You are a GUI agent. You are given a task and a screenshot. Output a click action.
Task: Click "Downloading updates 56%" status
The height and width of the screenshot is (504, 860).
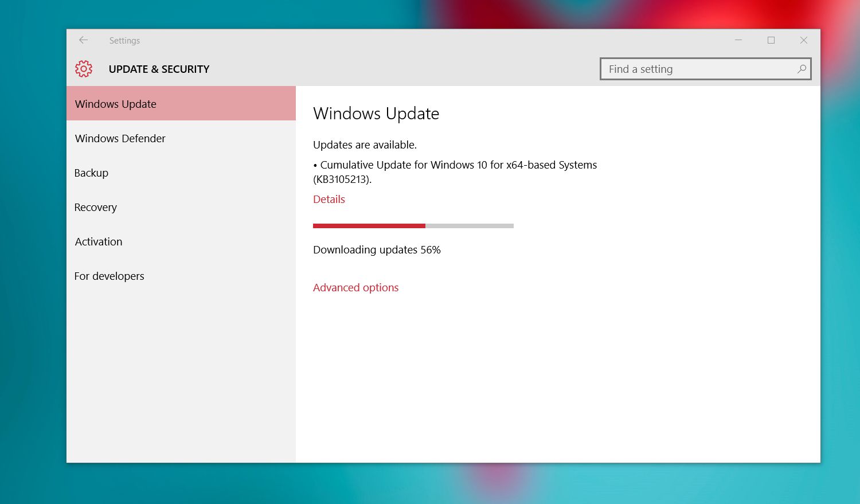coord(377,250)
